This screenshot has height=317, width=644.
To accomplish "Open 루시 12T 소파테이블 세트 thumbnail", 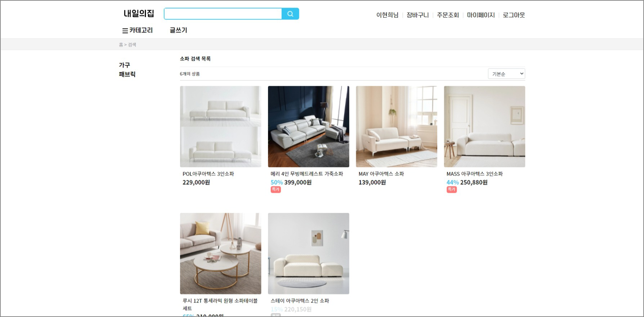I will click(220, 254).
